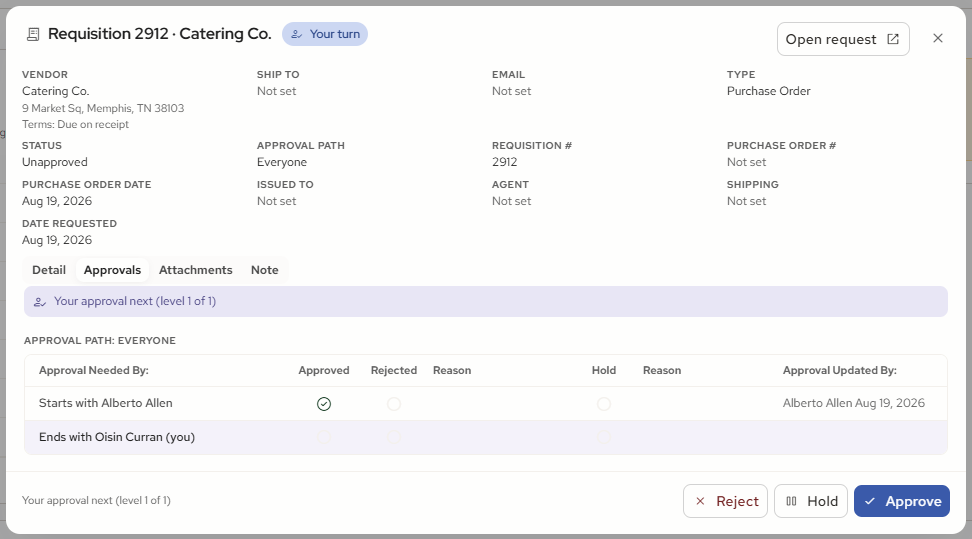Viewport: 972px width, 539px height.
Task: Click the requisition number 2912 value
Action: coord(505,162)
